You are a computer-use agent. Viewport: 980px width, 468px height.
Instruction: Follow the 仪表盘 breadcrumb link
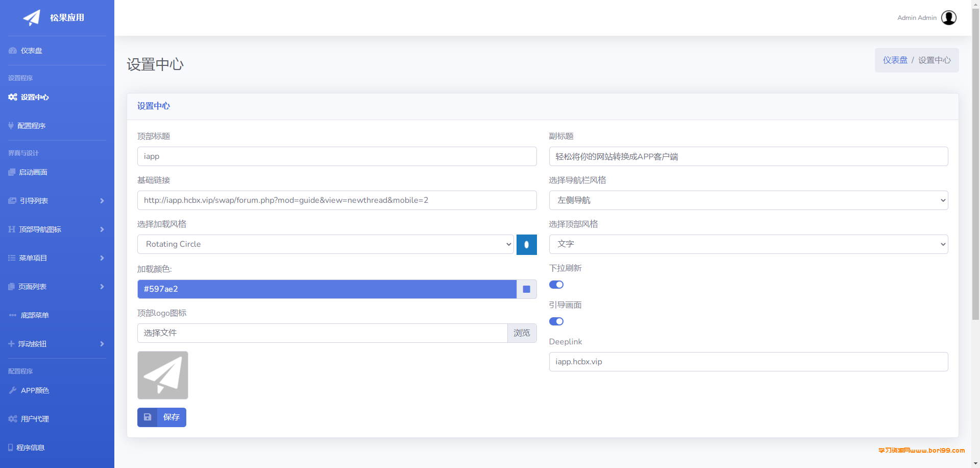click(895, 60)
